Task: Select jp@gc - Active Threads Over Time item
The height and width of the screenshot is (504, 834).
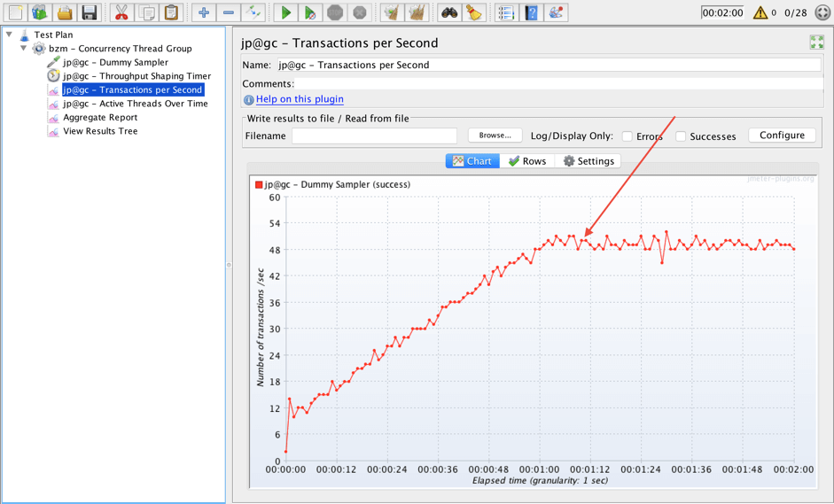Action: 135,104
